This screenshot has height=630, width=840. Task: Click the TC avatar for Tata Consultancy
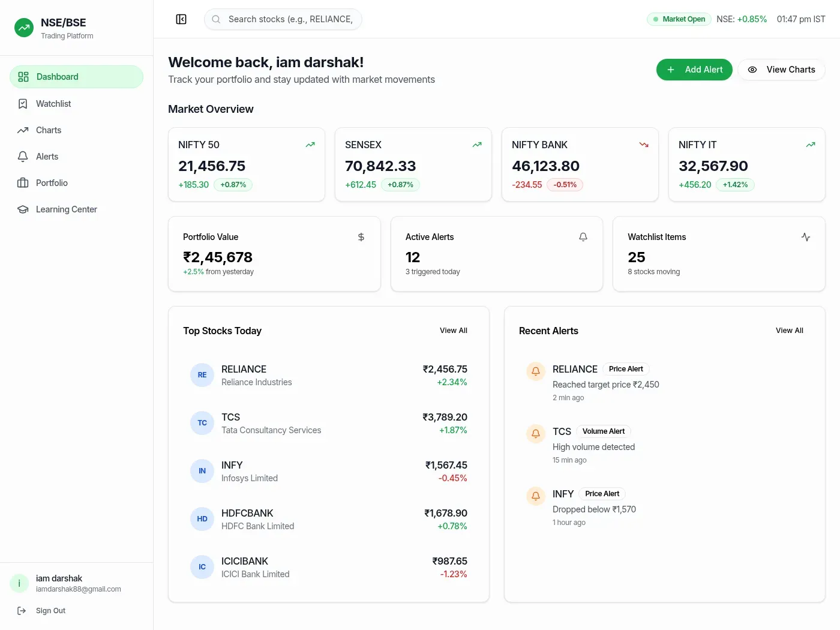(x=202, y=423)
